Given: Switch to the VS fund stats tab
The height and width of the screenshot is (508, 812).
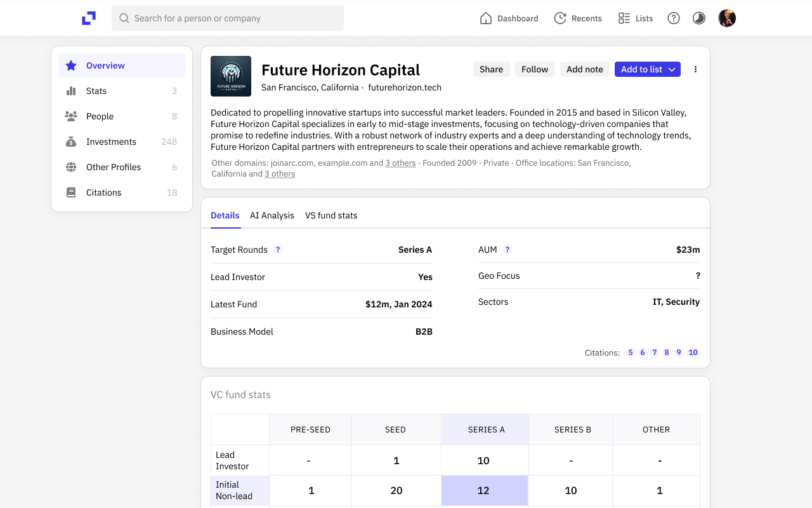Looking at the screenshot, I should tap(331, 215).
